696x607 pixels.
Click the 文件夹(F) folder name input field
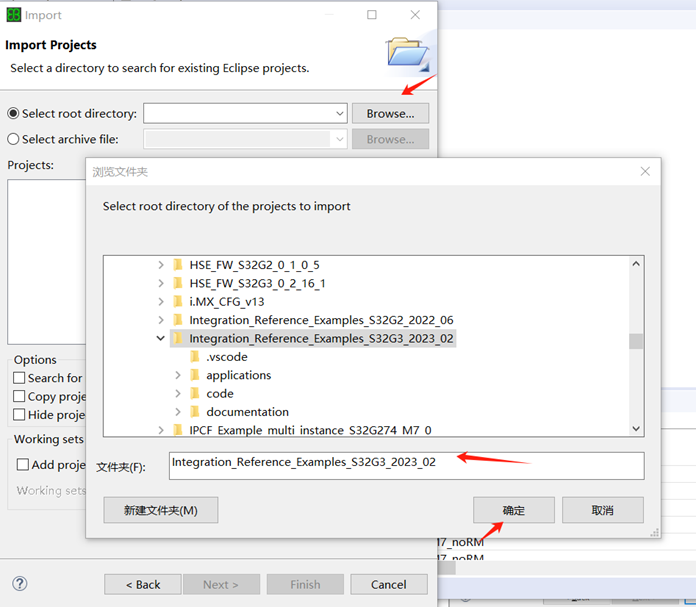pyautogui.click(x=407, y=466)
